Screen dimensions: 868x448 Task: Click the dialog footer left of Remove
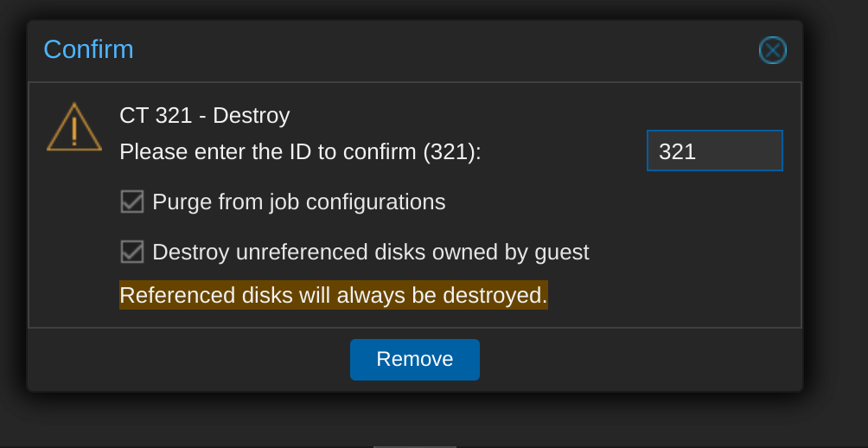(188, 360)
